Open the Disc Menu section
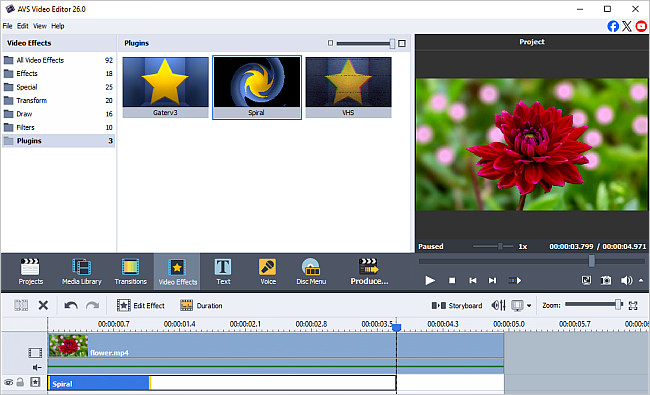Image resolution: width=650 pixels, height=395 pixels. (x=311, y=272)
